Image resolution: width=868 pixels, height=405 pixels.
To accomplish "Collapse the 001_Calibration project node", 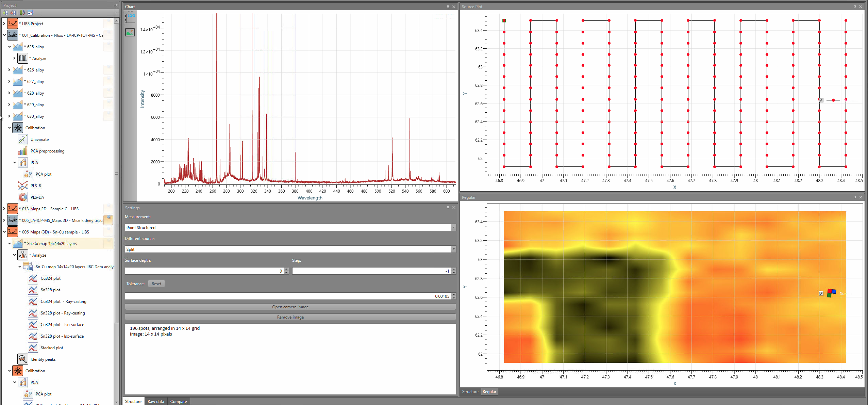I will 4,35.
